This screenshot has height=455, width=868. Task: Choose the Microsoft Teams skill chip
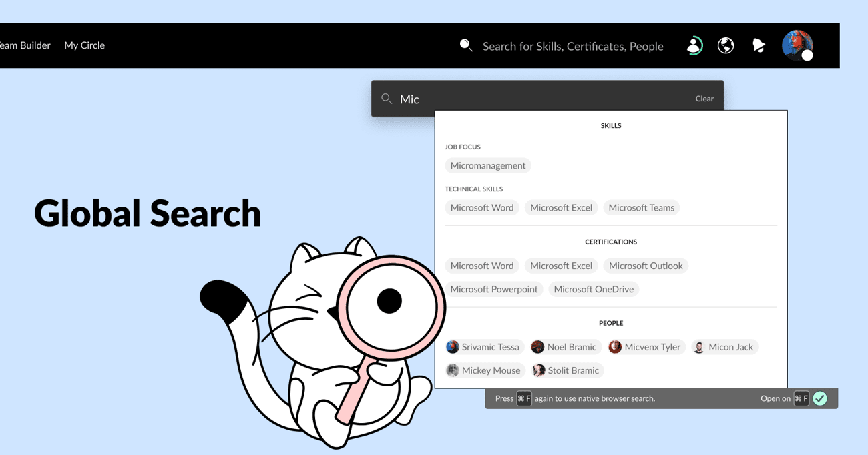[x=642, y=207]
